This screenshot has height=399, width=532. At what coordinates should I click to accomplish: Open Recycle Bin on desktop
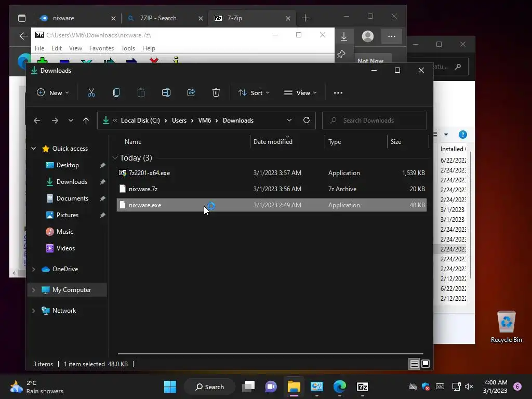tap(506, 327)
